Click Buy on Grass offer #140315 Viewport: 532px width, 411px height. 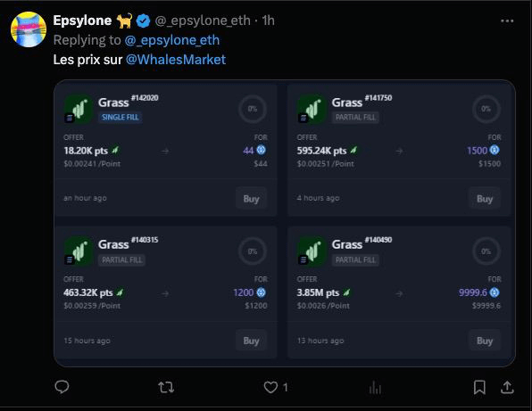tap(251, 341)
